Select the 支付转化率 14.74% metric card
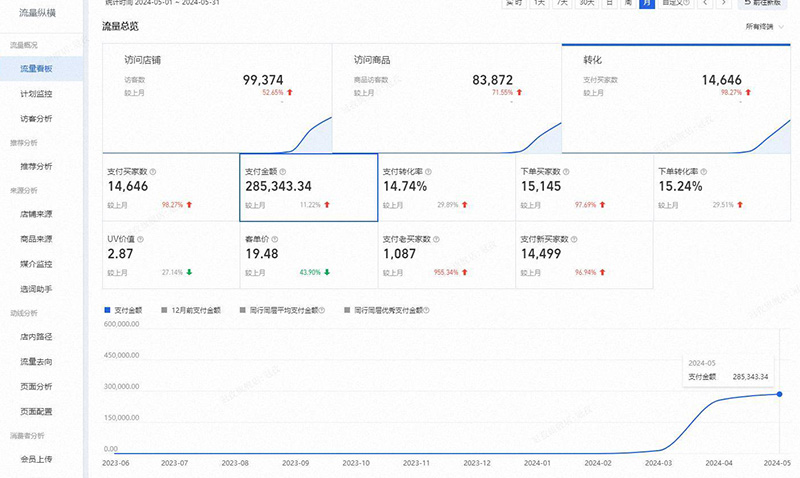Screen dimensions: 800x478 [x=446, y=187]
